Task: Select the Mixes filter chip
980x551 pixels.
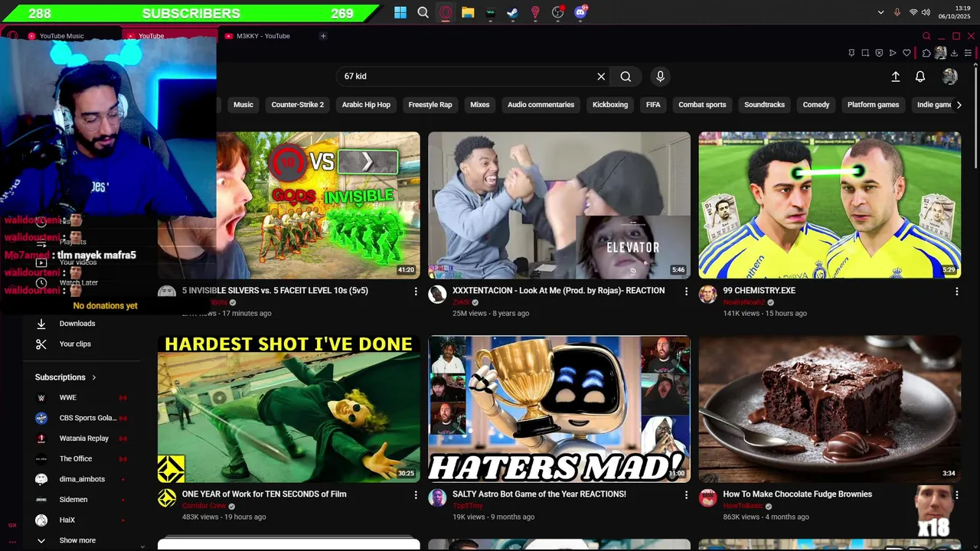Action: 480,105
